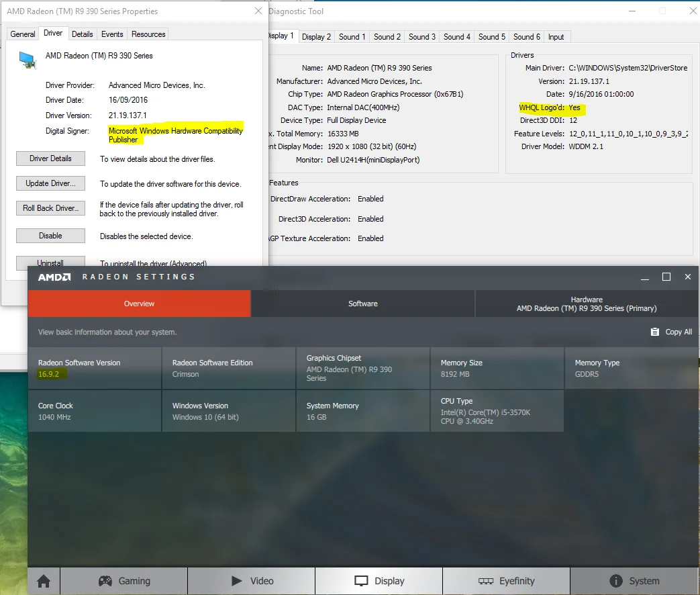
Task: Open the Video section in Radeon Settings
Action: tap(252, 581)
